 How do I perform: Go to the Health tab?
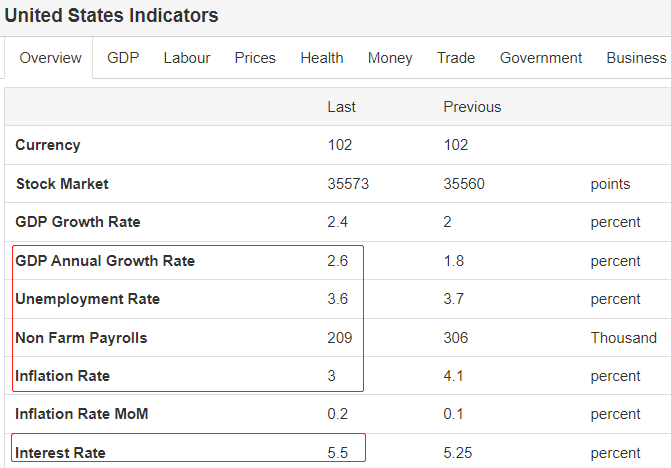322,58
